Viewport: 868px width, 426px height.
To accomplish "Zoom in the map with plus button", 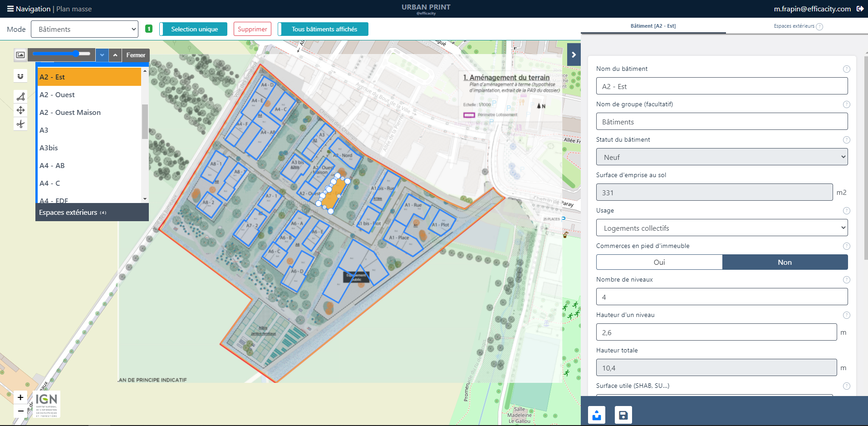I will (20, 397).
